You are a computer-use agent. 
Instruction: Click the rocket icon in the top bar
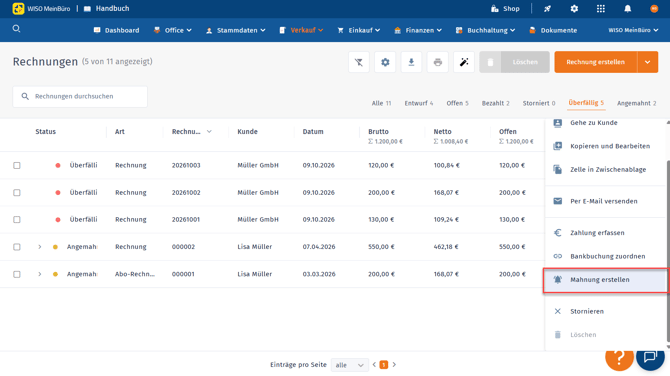click(x=547, y=9)
